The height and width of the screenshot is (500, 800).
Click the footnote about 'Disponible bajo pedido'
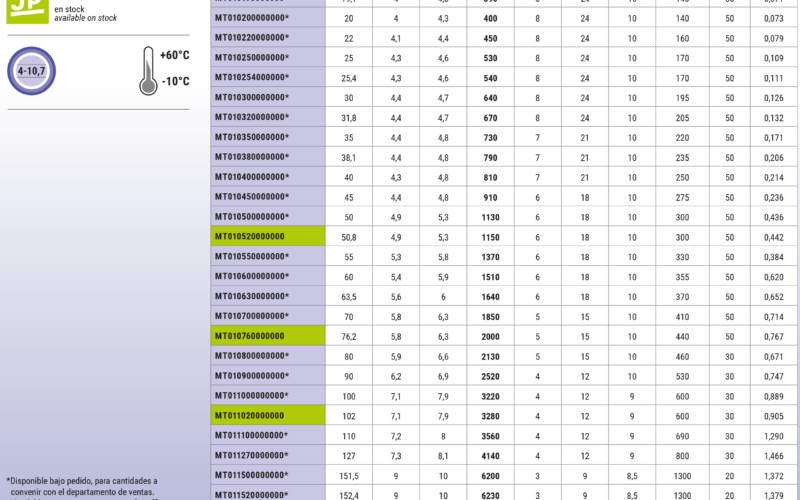click(82, 486)
